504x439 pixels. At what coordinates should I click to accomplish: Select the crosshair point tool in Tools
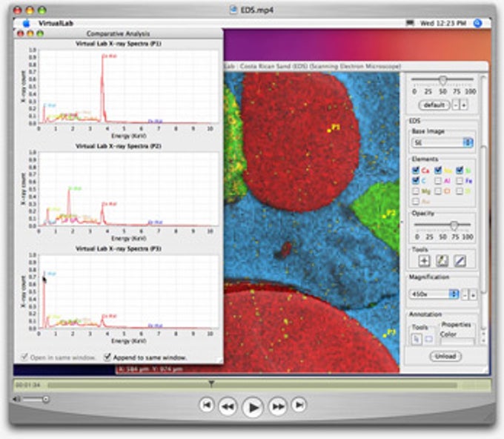pyautogui.click(x=424, y=260)
